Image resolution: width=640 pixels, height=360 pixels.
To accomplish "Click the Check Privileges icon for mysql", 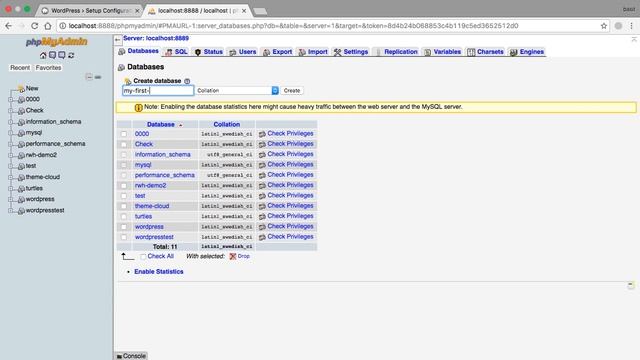I will pos(262,165).
